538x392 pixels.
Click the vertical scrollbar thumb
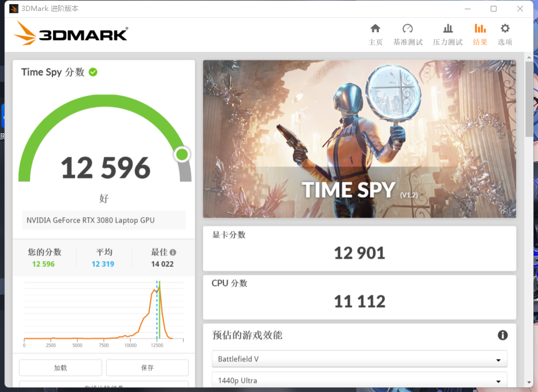[x=529, y=100]
